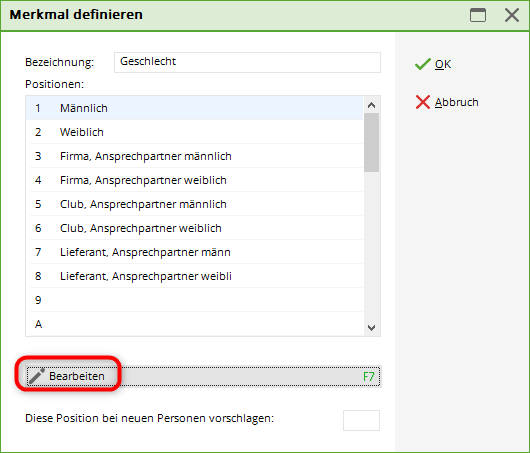Select Lieferant, Ansprechpartner weibli entry
This screenshot has width=530, height=453.
(194, 276)
